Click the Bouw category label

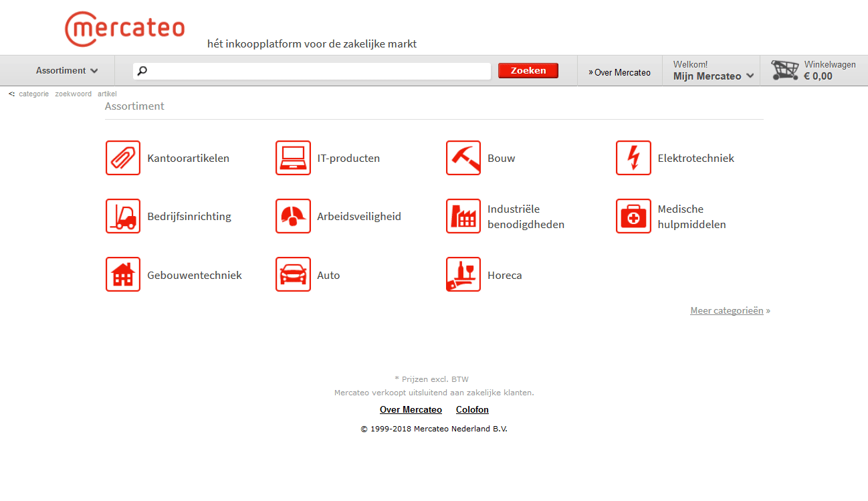(502, 159)
